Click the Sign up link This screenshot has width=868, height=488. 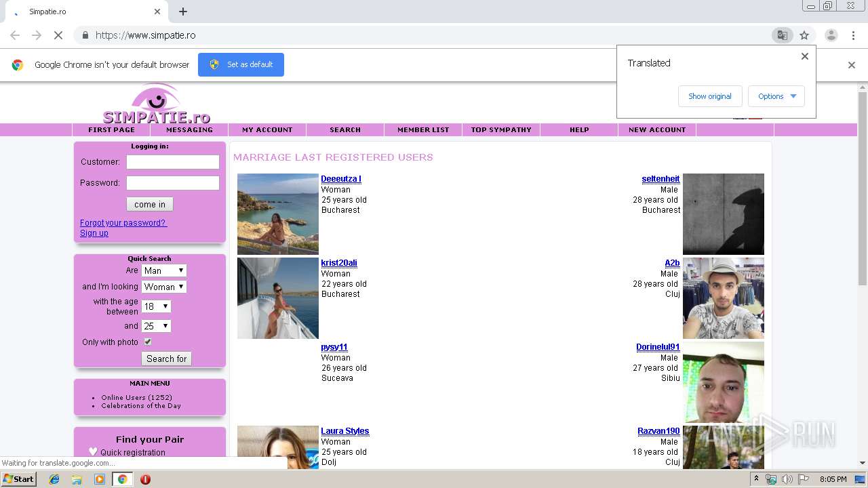[x=94, y=233]
